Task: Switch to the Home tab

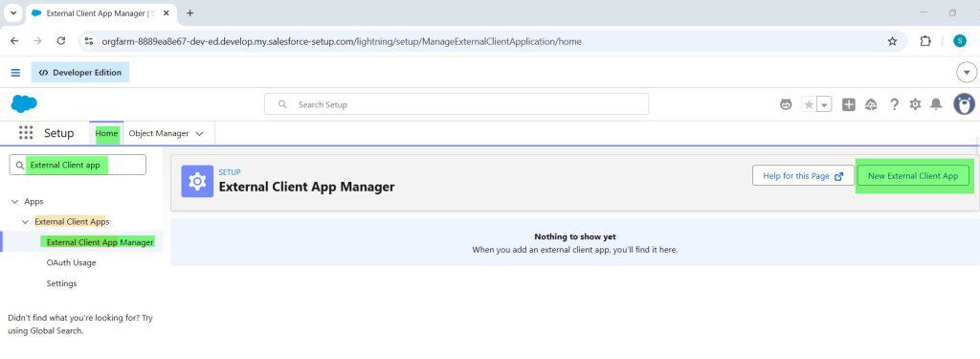Action: point(106,133)
